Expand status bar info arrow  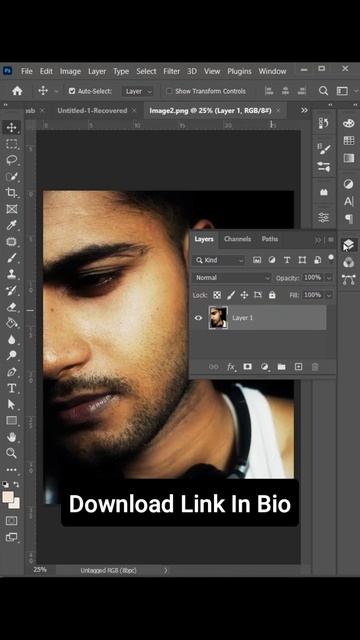pos(165,570)
